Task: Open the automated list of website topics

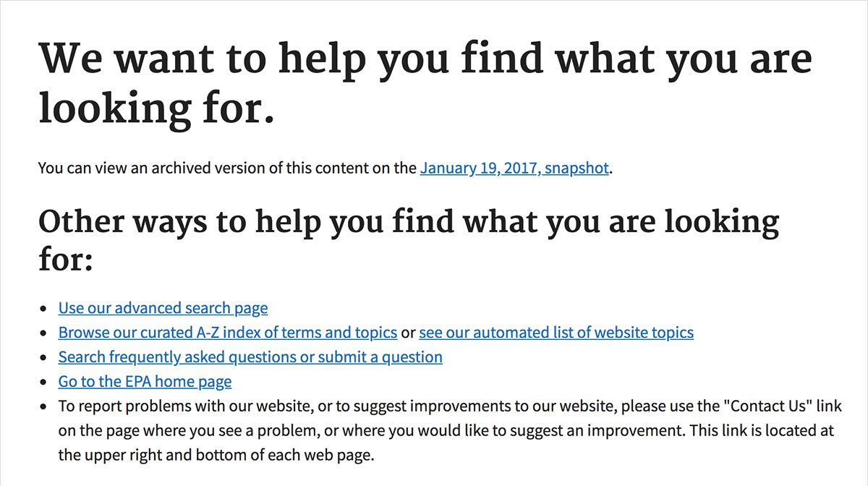Action: click(556, 333)
